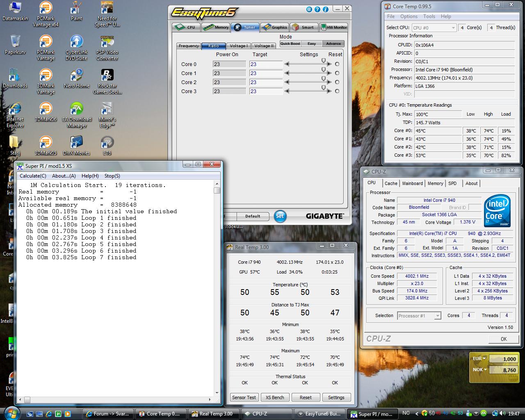Switch EasyTune6 mode to Advance
The image size is (525, 420).
pyautogui.click(x=333, y=43)
